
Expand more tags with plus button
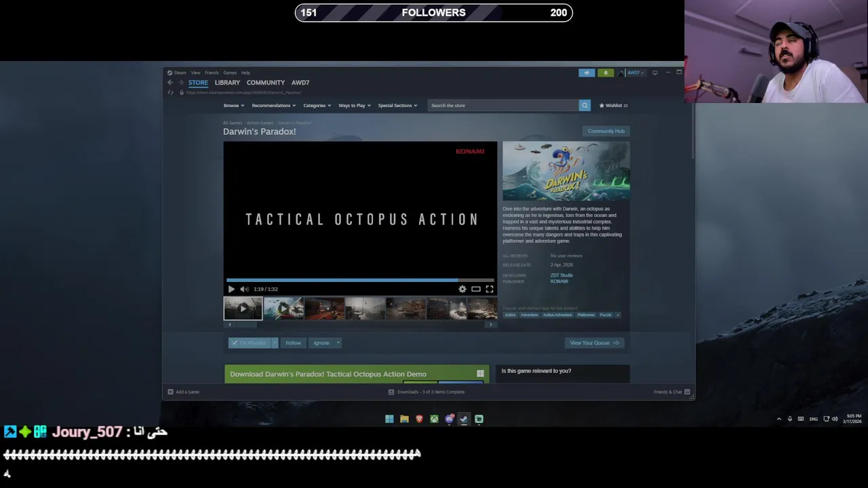[x=618, y=314]
